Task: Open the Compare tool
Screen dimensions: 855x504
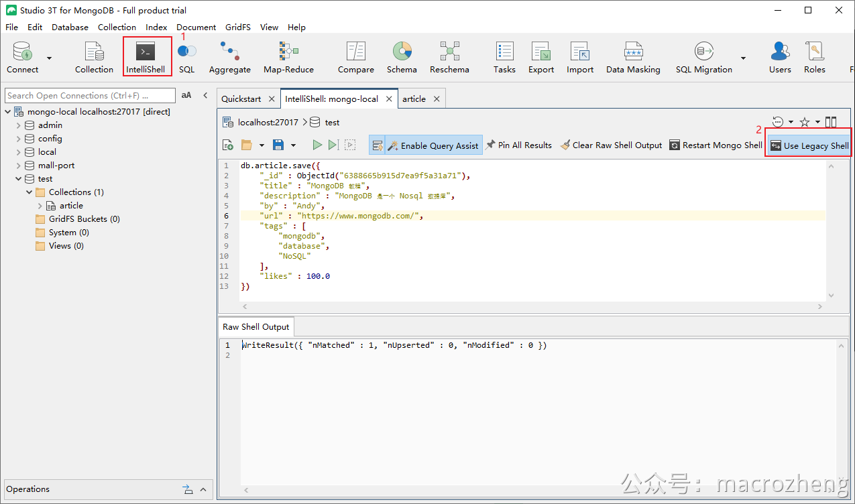Action: tap(355, 57)
